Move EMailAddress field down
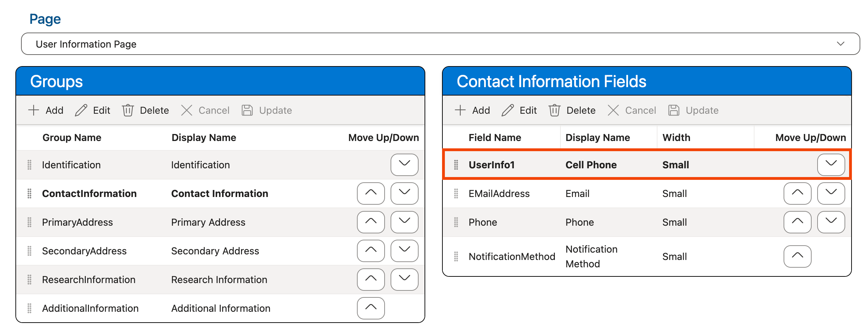The height and width of the screenshot is (331, 868). click(831, 193)
